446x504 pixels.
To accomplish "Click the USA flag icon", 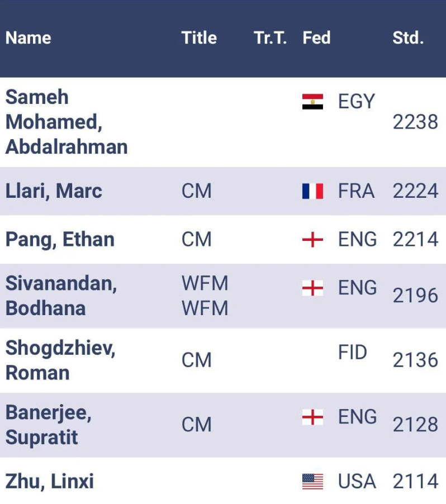I will pos(312,481).
